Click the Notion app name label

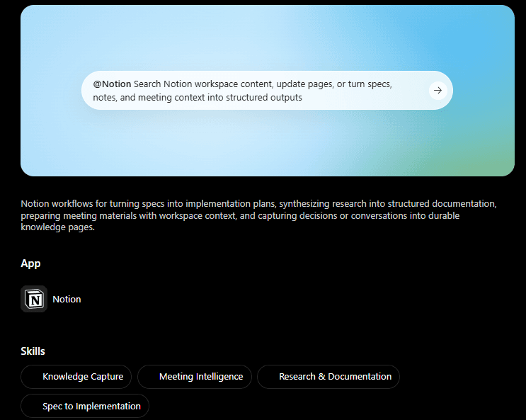click(67, 299)
